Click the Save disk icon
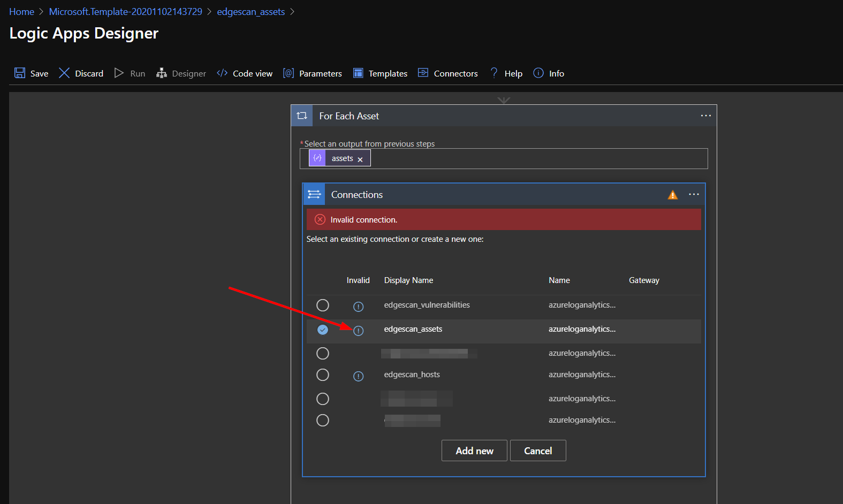This screenshot has height=504, width=843. point(20,73)
